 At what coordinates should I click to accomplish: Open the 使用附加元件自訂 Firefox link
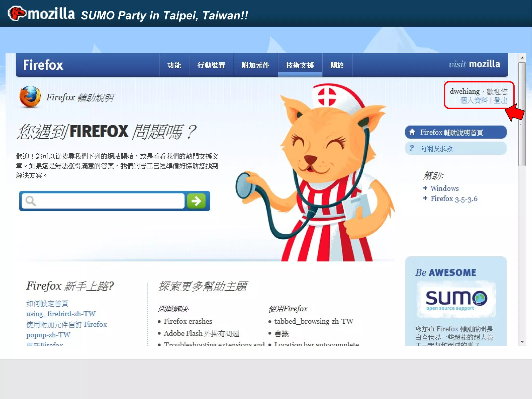pos(66,324)
